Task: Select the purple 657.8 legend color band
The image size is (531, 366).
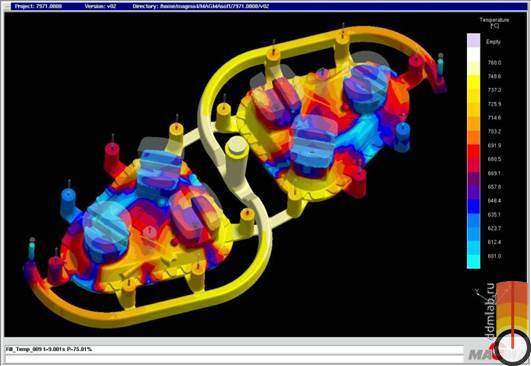Action: pyautogui.click(x=473, y=186)
